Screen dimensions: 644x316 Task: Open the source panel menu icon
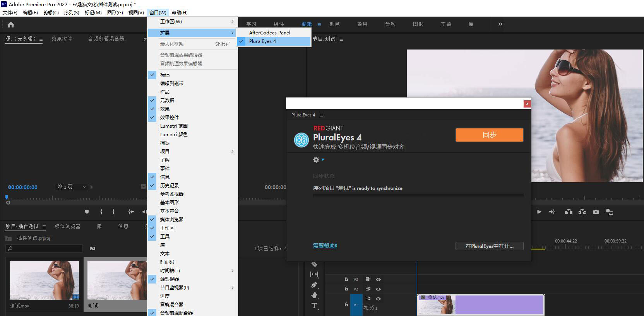(x=41, y=39)
